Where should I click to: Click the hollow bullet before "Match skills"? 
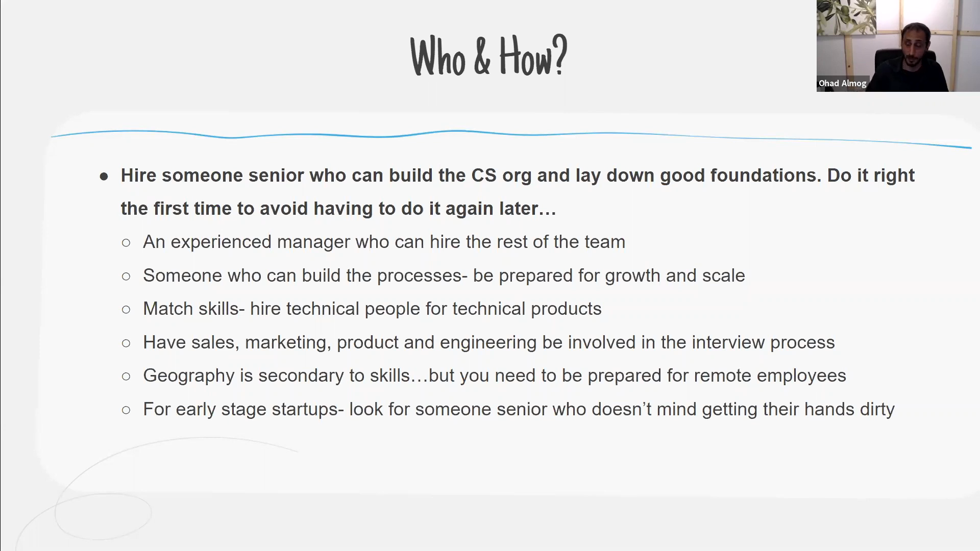[126, 309]
